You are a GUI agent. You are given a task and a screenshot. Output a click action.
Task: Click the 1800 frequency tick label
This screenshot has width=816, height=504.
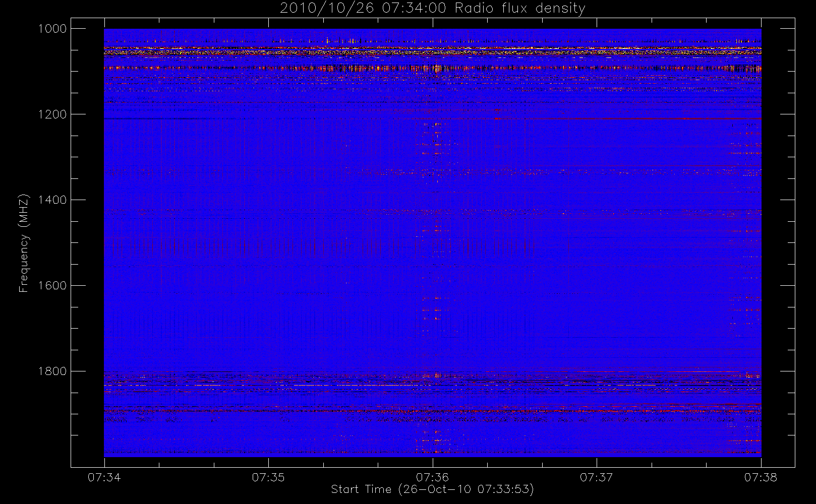(52, 371)
